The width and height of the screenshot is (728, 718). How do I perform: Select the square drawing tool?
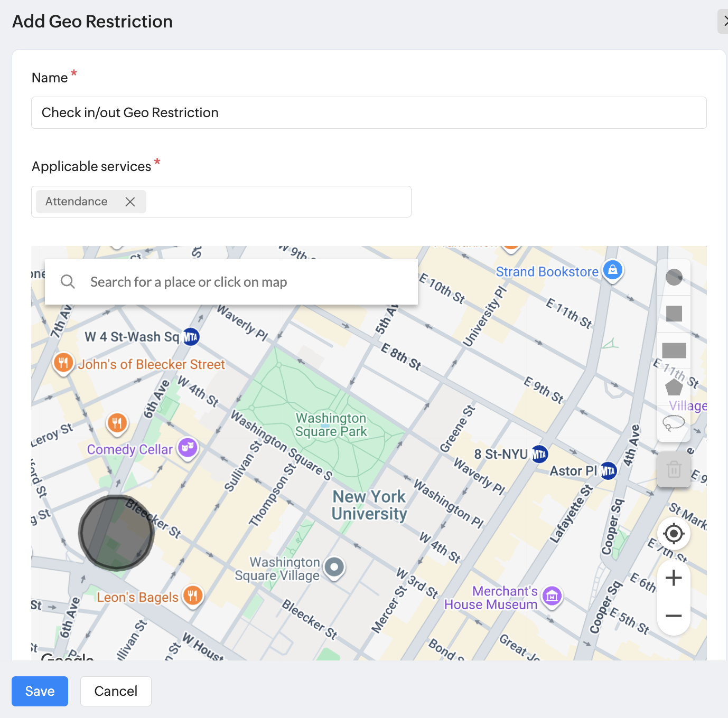coord(674,314)
